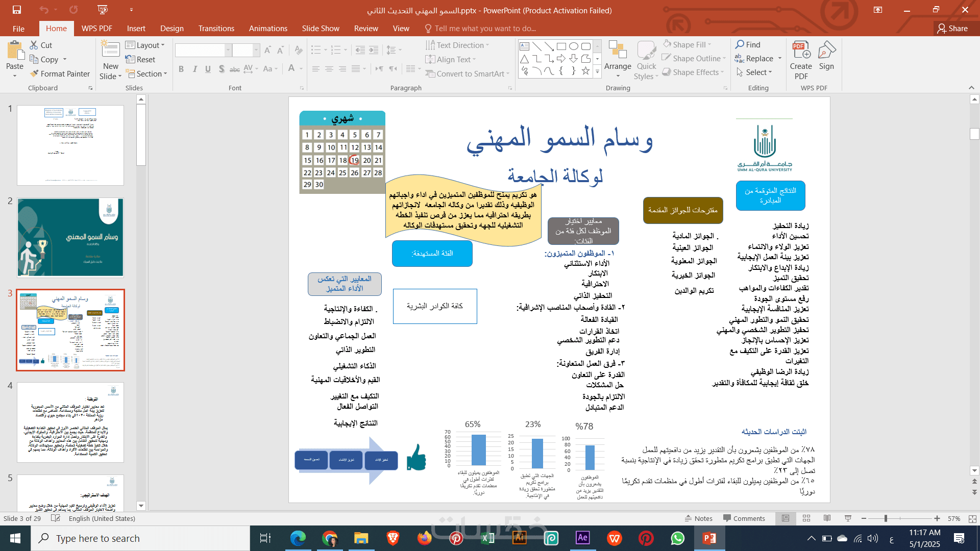Open the Transitions ribbon tab
The image size is (980, 551).
coord(216,29)
